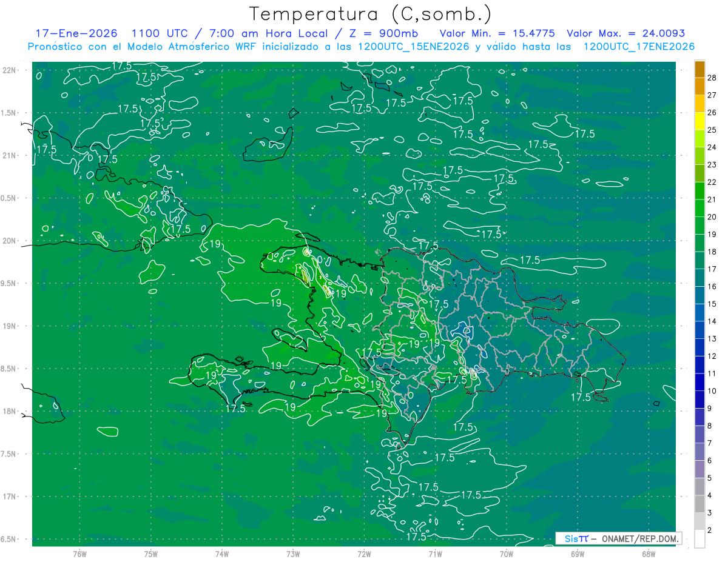This screenshot has height=562, width=728.
Task: Pick the dark blue legend swatch between 10 and 11
Action: point(699,382)
